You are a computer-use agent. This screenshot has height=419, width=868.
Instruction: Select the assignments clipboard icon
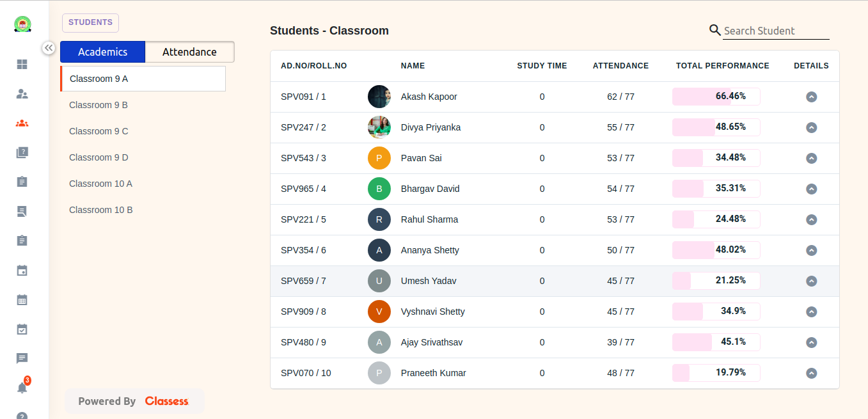tap(22, 182)
